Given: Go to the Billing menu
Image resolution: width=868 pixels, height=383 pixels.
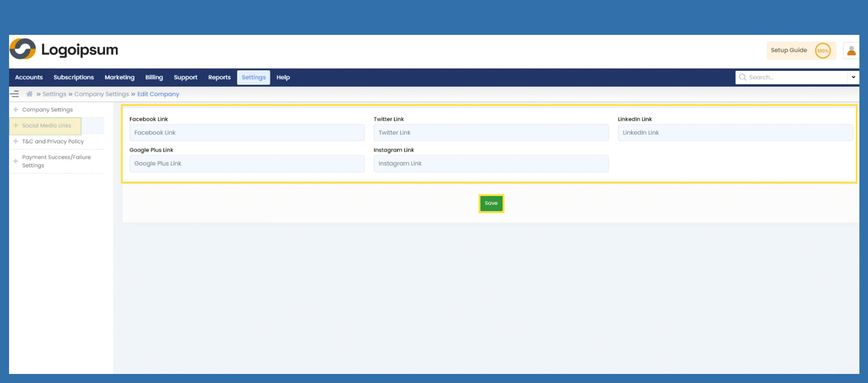Looking at the screenshot, I should [154, 77].
